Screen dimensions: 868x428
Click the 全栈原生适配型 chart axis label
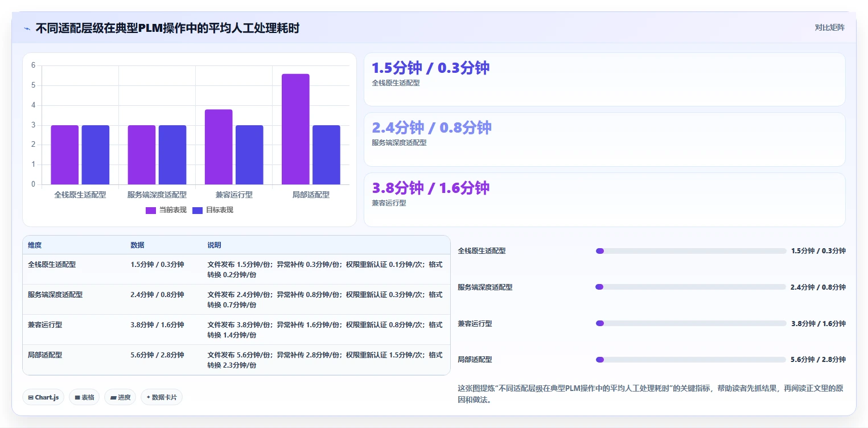click(x=80, y=195)
